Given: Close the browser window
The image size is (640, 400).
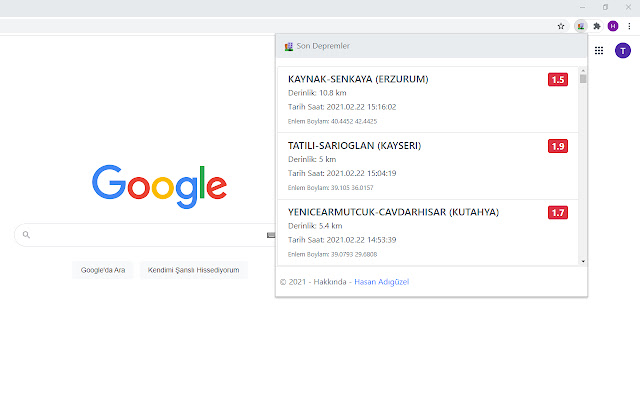Looking at the screenshot, I should (628, 7).
